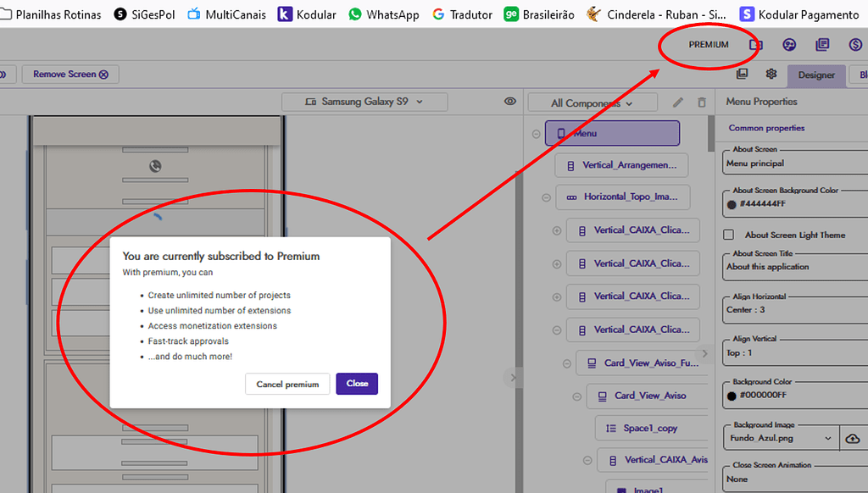Screen dimensions: 868x493
Task: Click the component tree panel collapse chevron
Action: (x=704, y=353)
